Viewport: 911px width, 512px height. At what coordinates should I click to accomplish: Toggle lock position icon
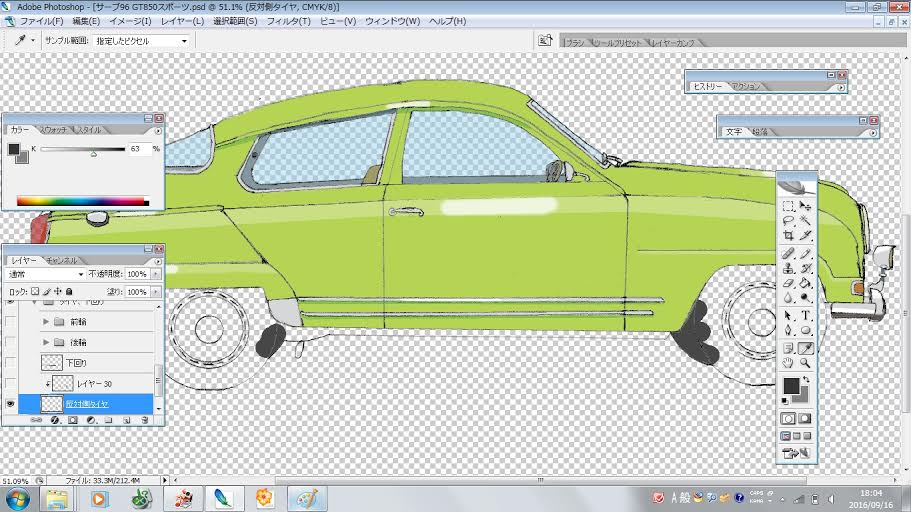58,292
